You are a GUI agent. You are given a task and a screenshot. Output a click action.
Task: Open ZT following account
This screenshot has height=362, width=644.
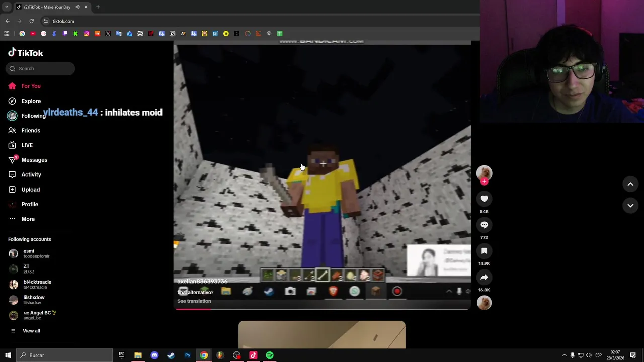pos(22,269)
